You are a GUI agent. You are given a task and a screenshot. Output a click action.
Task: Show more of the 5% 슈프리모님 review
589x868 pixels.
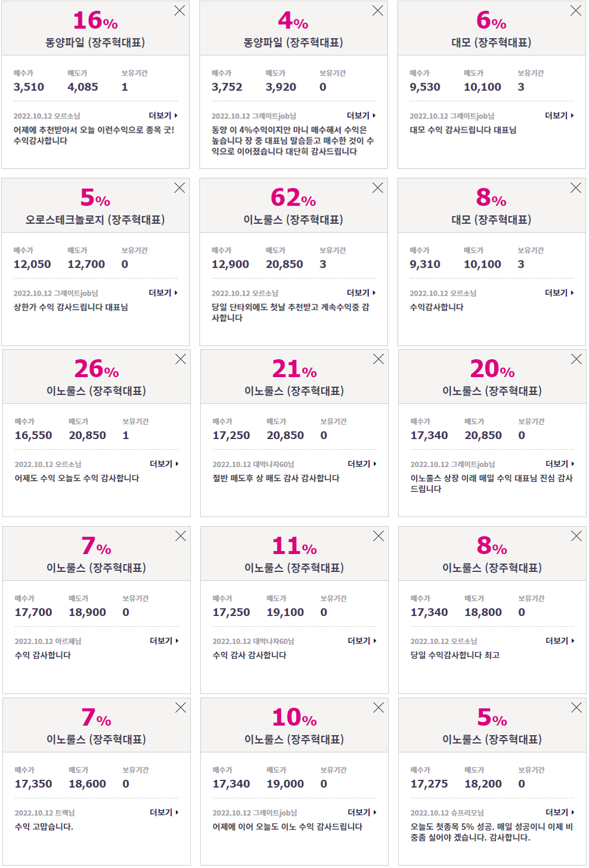560,812
